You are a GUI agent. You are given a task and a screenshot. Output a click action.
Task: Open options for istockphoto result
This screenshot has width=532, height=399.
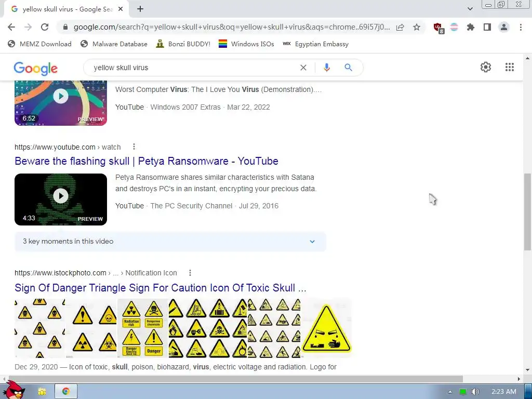(x=190, y=273)
